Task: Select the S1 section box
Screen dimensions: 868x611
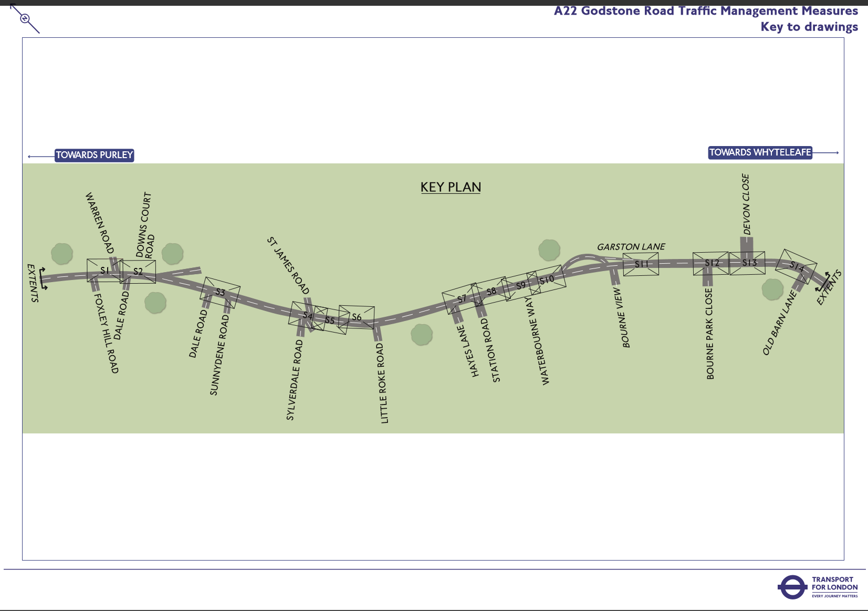Action: pos(104,270)
